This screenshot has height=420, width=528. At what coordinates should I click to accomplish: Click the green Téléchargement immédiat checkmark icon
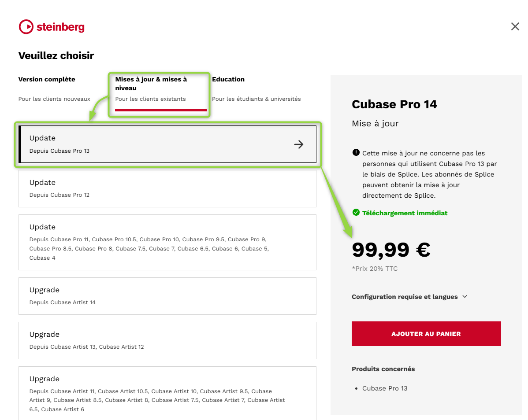click(356, 213)
